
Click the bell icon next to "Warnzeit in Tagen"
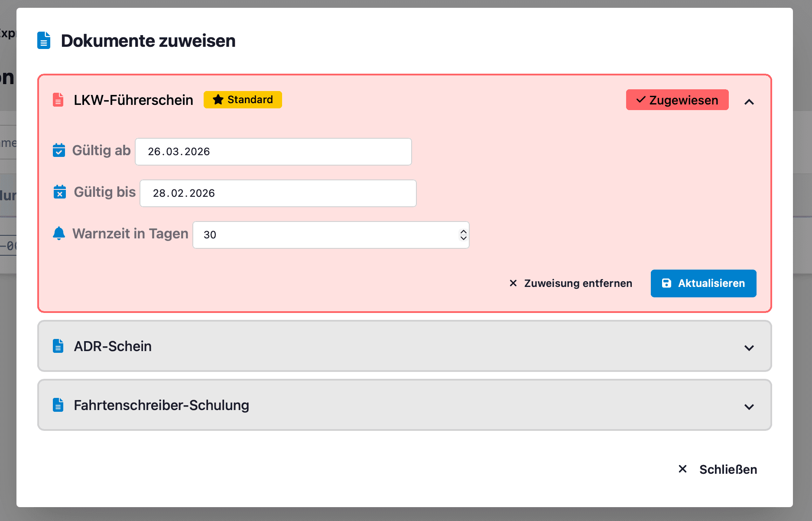pos(59,233)
